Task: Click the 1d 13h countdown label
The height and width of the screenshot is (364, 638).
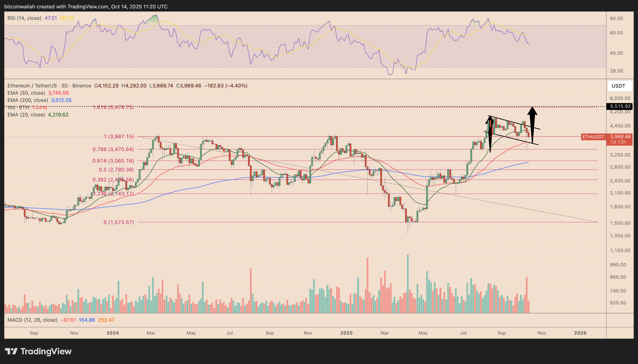Action: point(618,142)
